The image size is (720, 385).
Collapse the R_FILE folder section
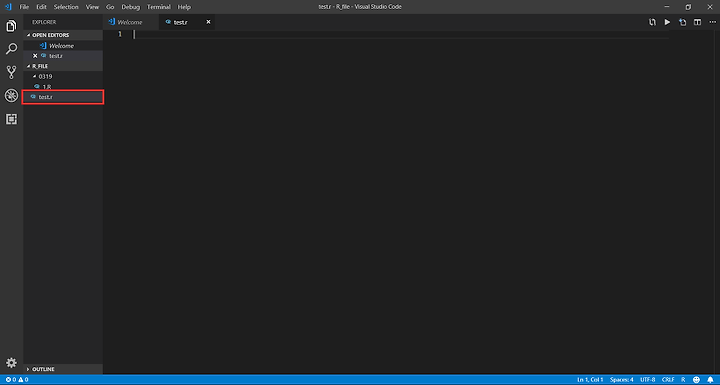(28, 66)
